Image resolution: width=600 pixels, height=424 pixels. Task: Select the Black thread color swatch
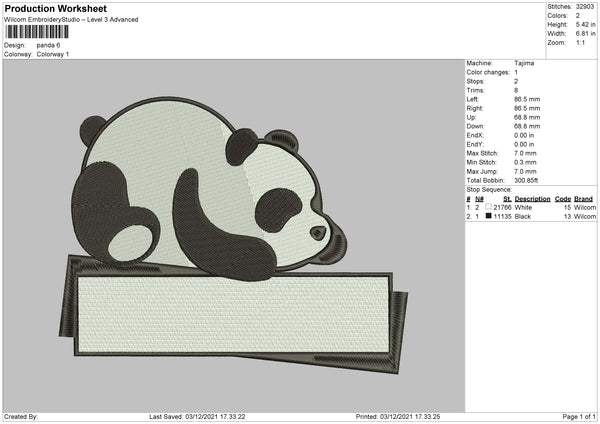click(x=489, y=216)
